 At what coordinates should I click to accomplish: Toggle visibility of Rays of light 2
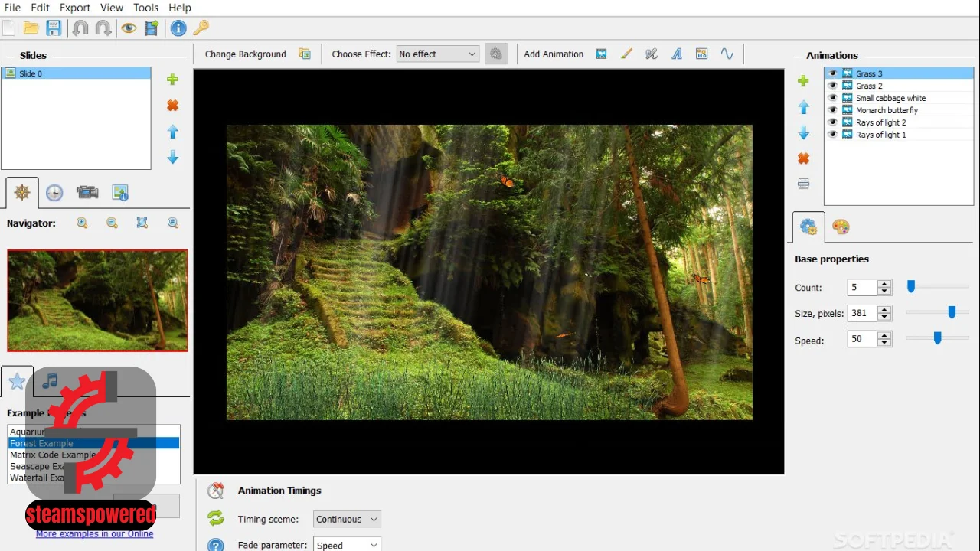pos(833,122)
